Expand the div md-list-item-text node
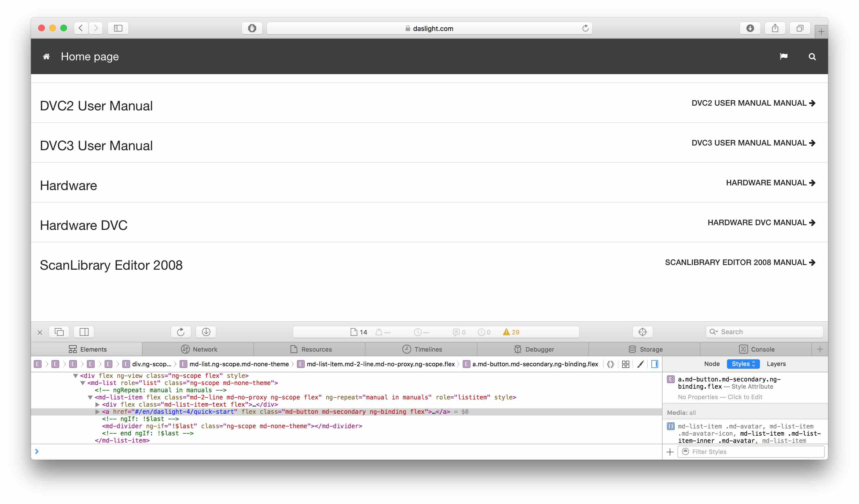 pyautogui.click(x=97, y=404)
